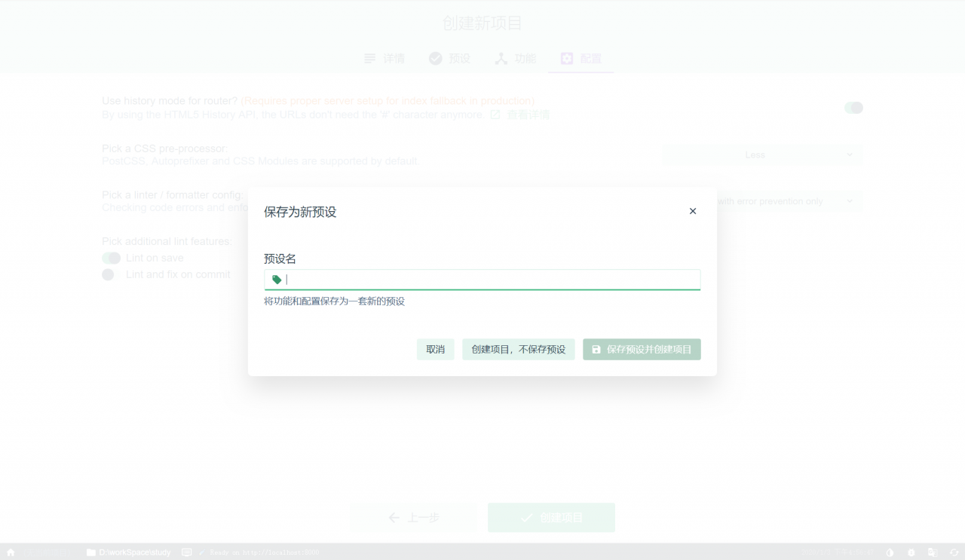Click the 创建项目 create project button at bottom
The height and width of the screenshot is (560, 965).
[x=551, y=518]
